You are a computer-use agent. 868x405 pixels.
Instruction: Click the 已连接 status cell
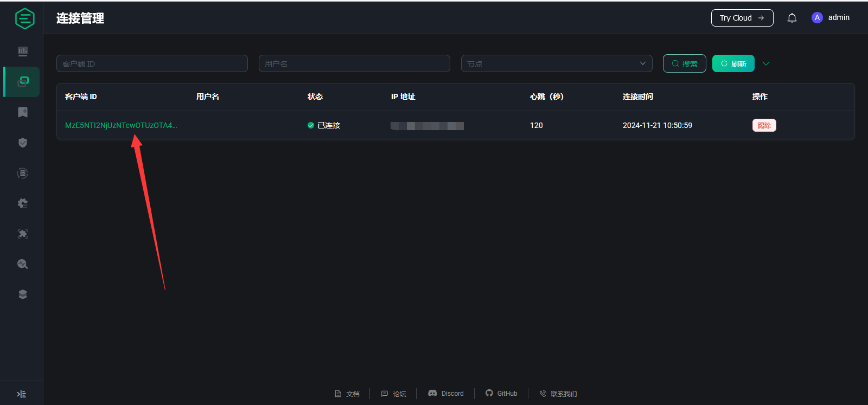point(324,125)
